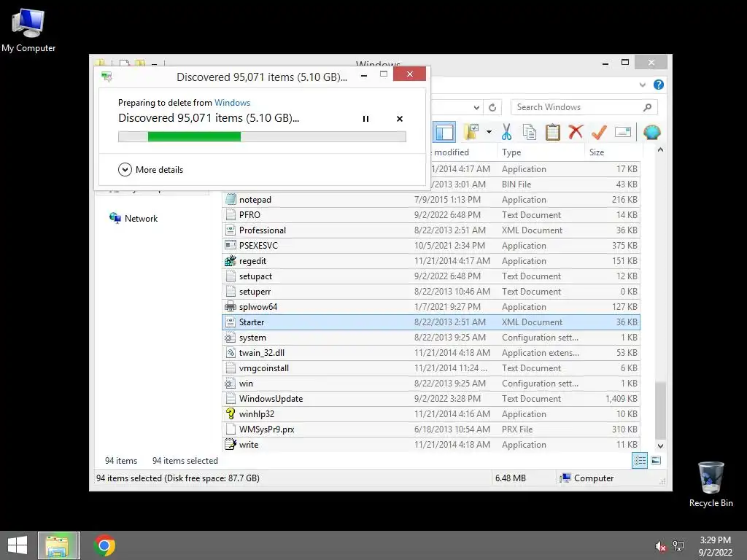Click the navigation pane toggle icon
747x560 pixels.
click(444, 132)
